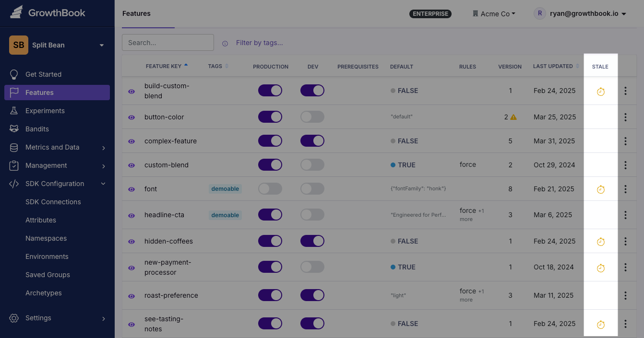Click the stale indicator next to the font feature
Image resolution: width=644 pixels, height=338 pixels.
(600, 189)
